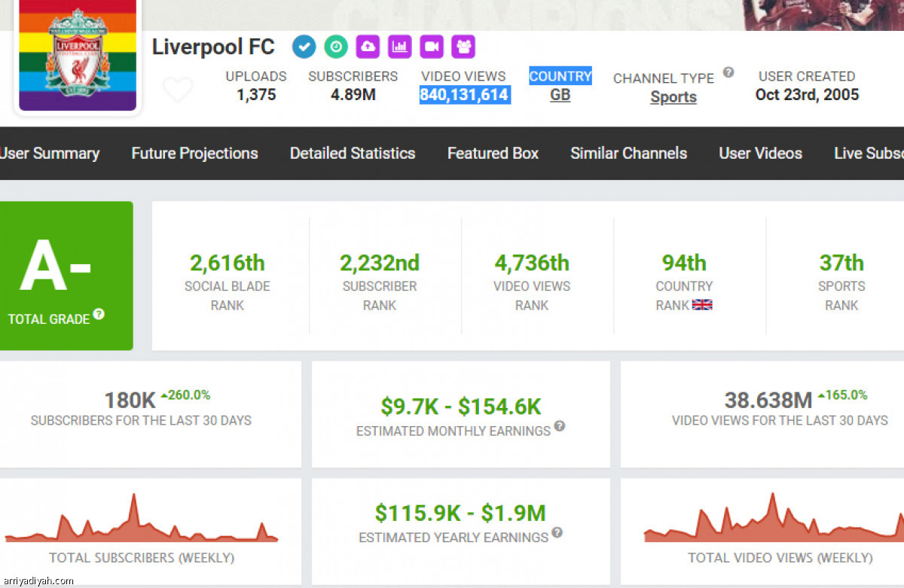Screen dimensions: 904x588
Task: Click the Total Subscribers weekly chart
Action: [142, 518]
